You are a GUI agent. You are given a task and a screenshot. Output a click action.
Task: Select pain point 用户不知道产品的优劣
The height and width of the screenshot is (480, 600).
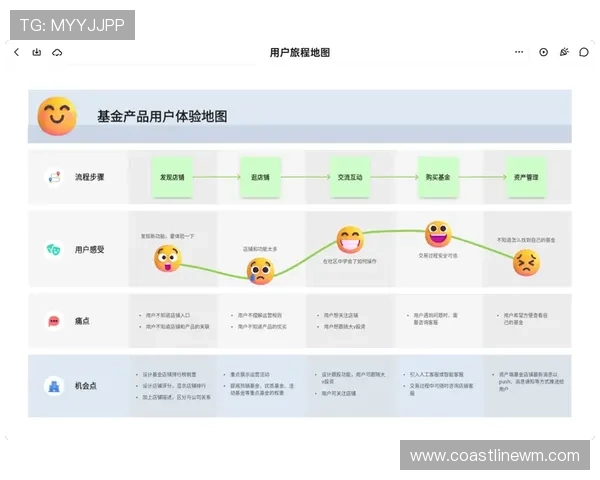coord(262,327)
